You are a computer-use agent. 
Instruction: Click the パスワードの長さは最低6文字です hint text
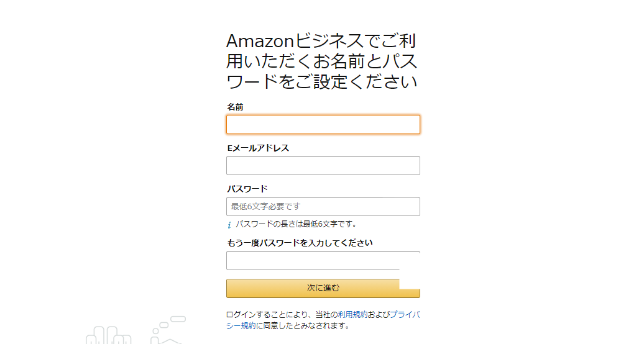(296, 224)
